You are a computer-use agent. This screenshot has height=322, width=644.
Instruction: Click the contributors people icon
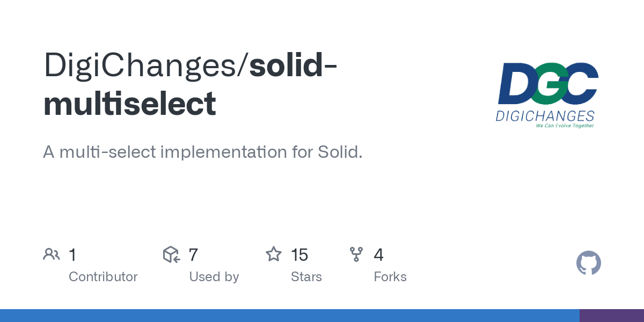tap(52, 254)
